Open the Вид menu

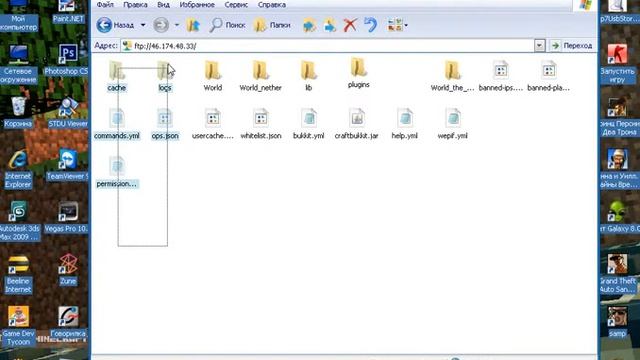[163, 5]
